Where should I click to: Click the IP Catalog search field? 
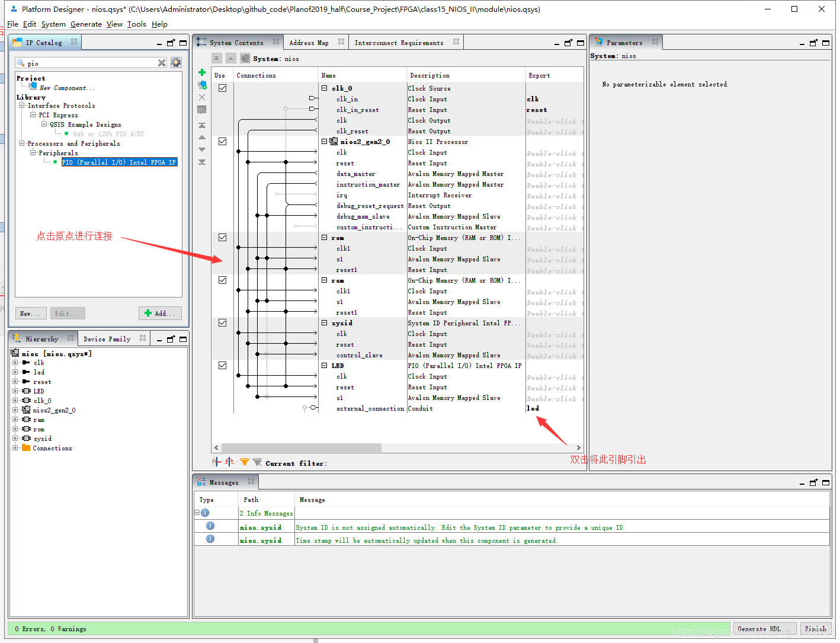(x=91, y=63)
